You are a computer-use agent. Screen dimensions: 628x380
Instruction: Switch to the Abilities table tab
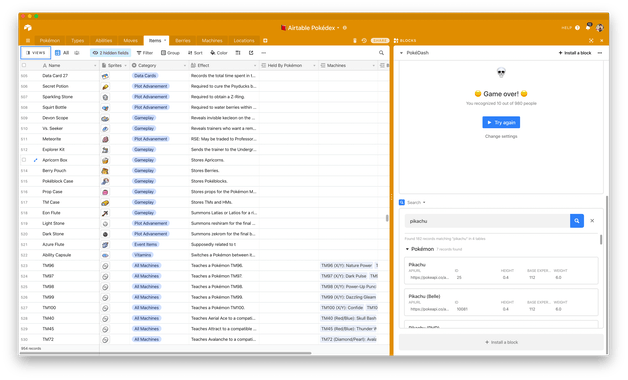[x=104, y=40]
